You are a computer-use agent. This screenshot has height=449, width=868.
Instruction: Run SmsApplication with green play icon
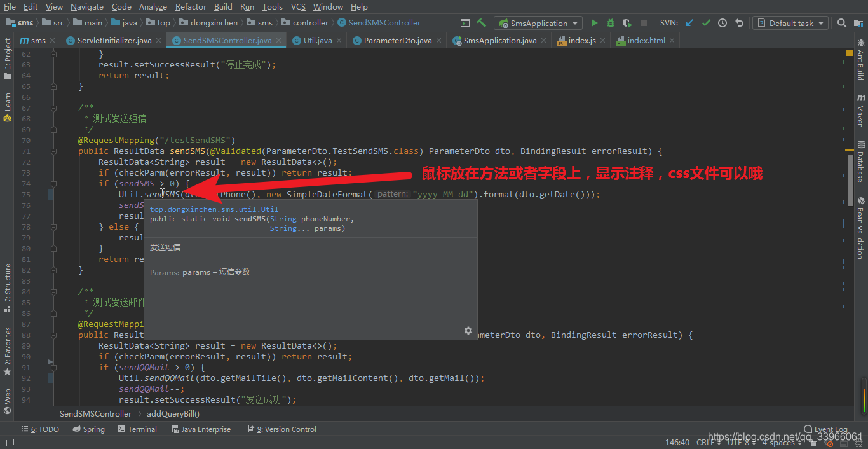point(594,23)
